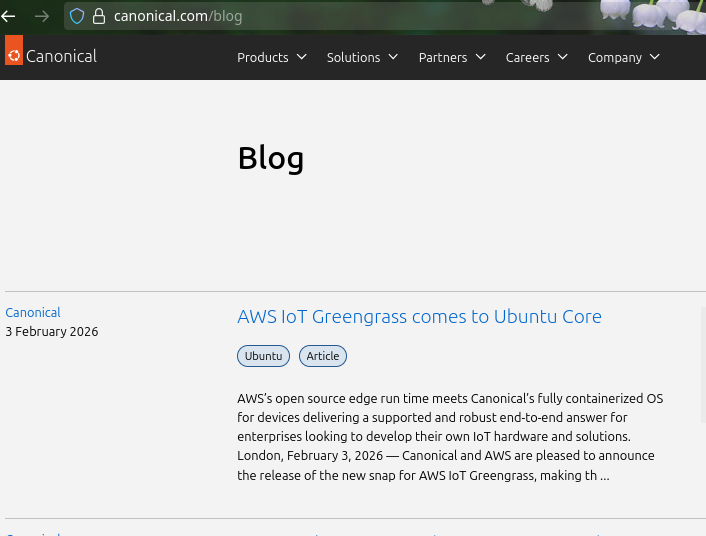The image size is (706, 536).
Task: Click the orange Canonical logo icon
Action: pos(14,50)
